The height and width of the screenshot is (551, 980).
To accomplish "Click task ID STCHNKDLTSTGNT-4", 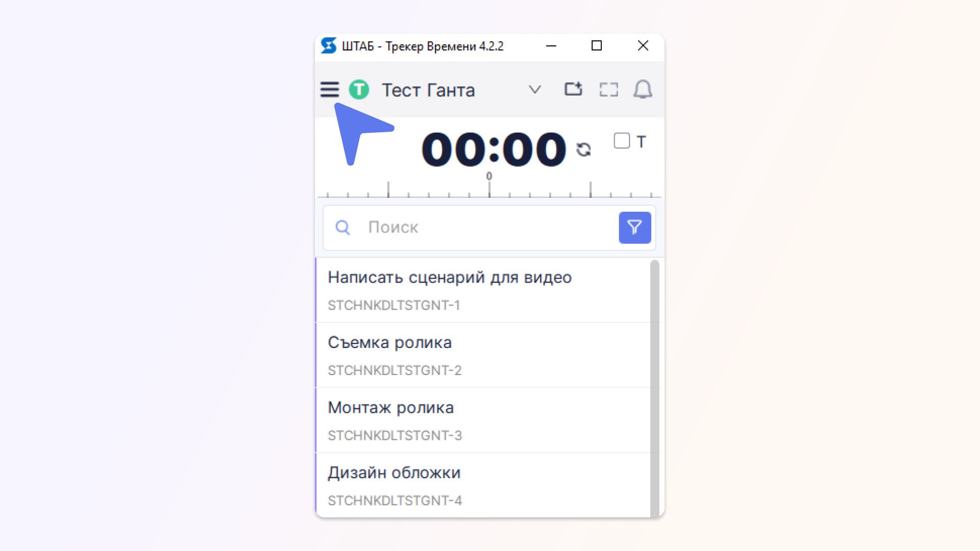I will point(395,500).
